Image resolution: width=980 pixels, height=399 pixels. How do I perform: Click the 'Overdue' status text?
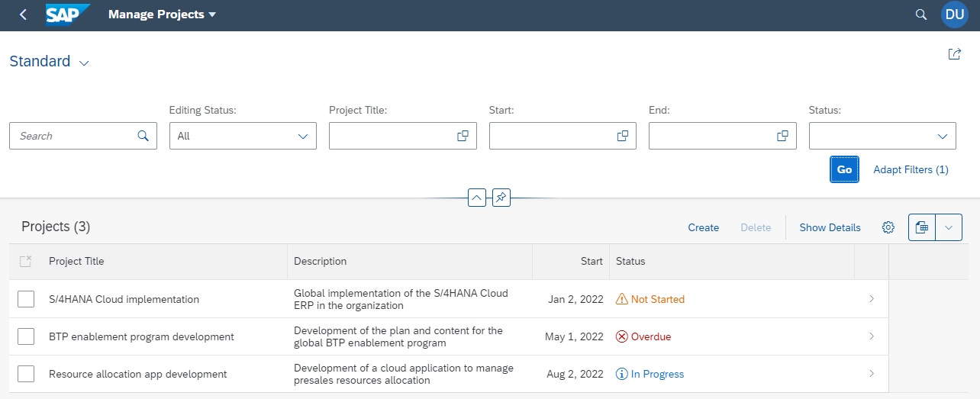[x=651, y=336]
